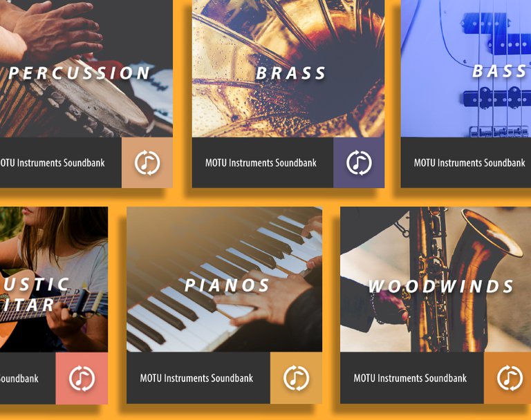Open the Pianos keyboard thumbnail

point(224,280)
